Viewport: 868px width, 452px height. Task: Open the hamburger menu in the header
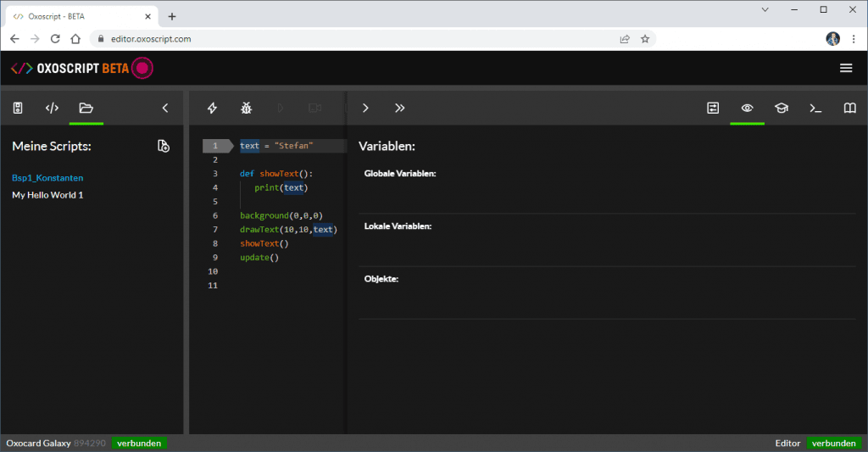[x=846, y=68]
